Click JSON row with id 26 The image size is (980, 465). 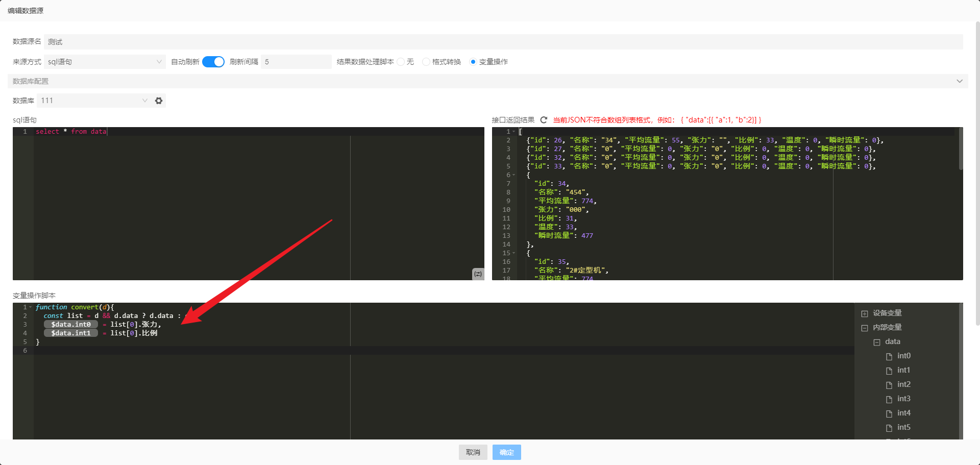[705, 140]
